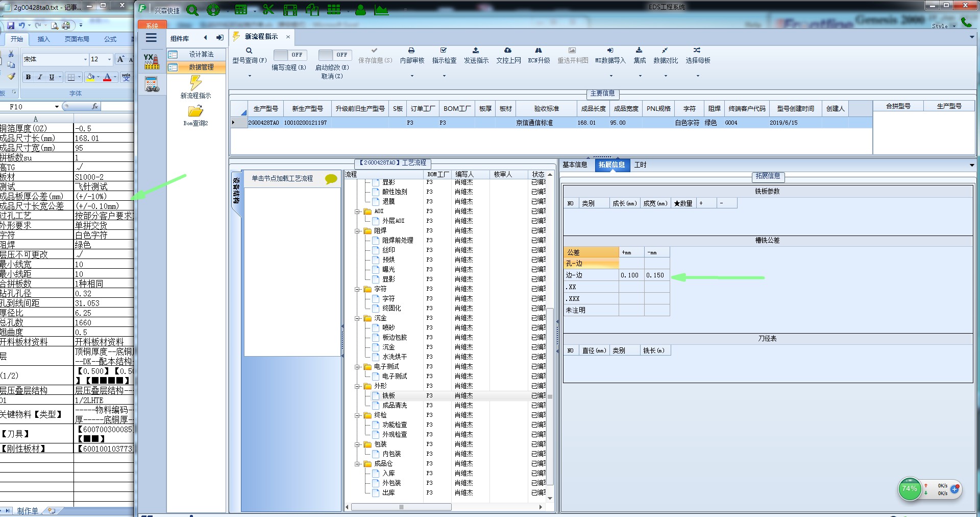Click the YX factory icon in sidebar
Image resolution: width=980 pixels, height=517 pixels.
(152, 62)
